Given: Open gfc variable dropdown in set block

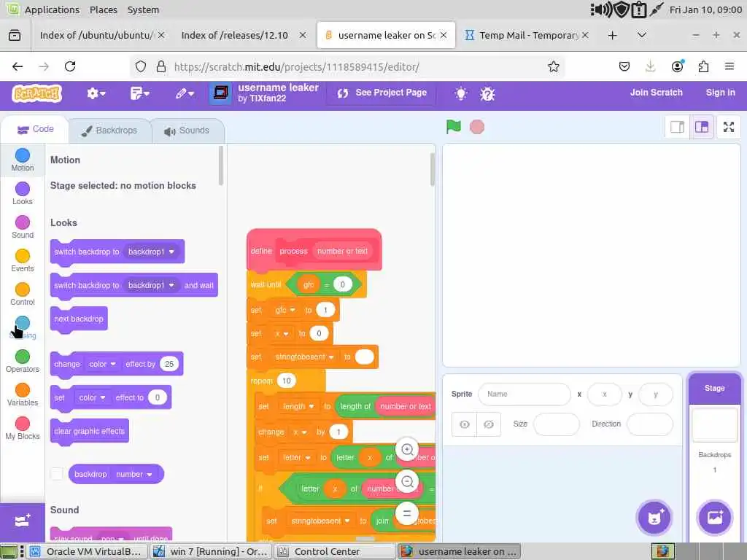Looking at the screenshot, I should (x=285, y=310).
